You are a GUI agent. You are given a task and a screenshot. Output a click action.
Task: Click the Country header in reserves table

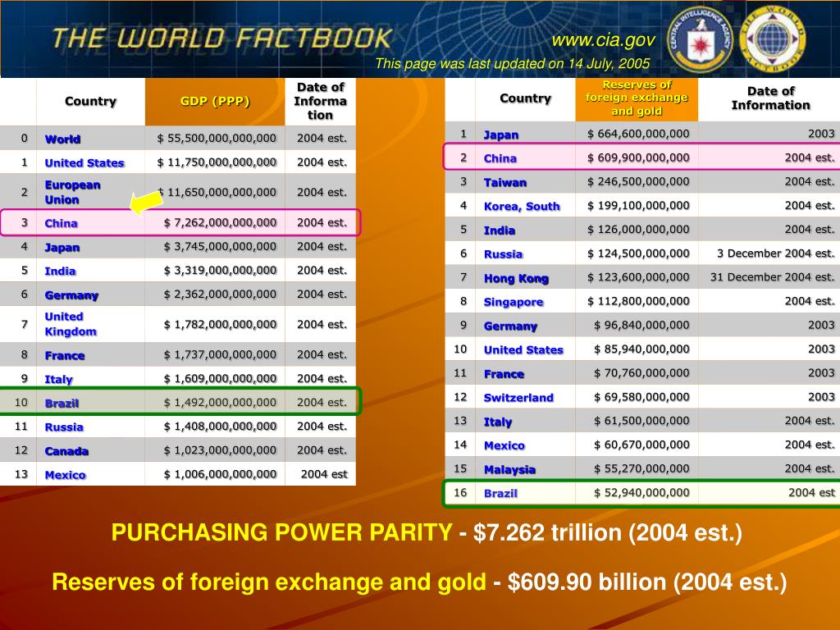coord(526,98)
